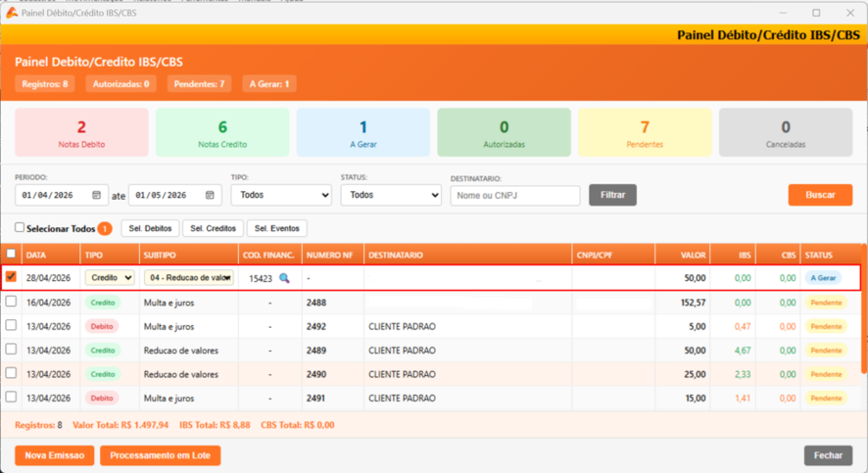Click value 152,57 in the table
This screenshot has width=868, height=473.
point(693,303)
